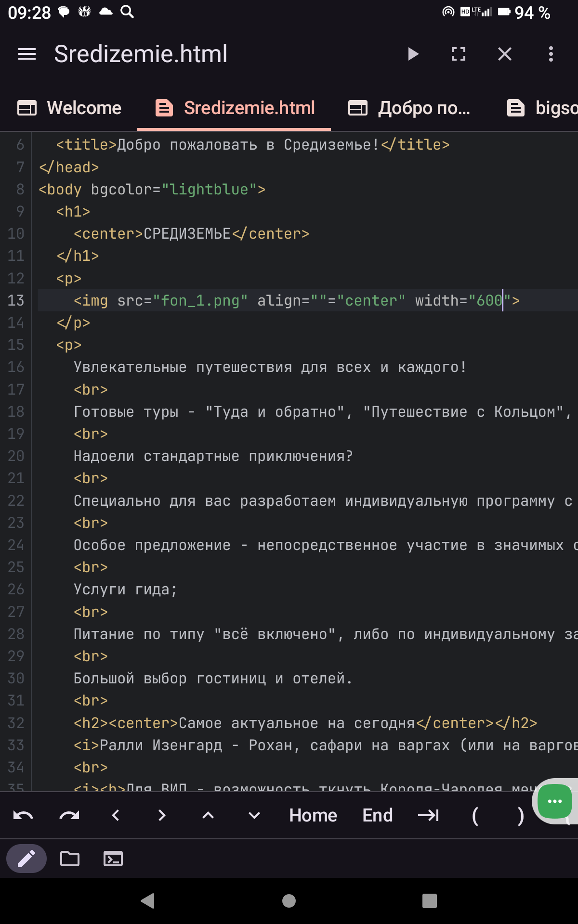Move cursor down one line
The height and width of the screenshot is (924, 578).
[x=254, y=815]
